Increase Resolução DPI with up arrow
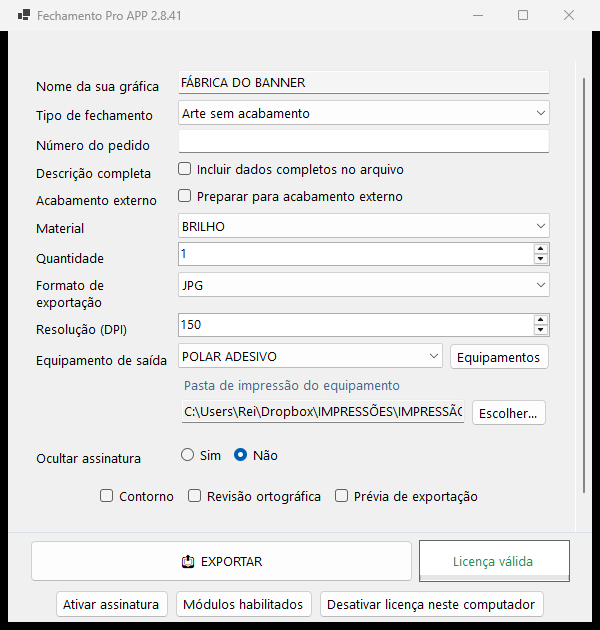 (541, 320)
